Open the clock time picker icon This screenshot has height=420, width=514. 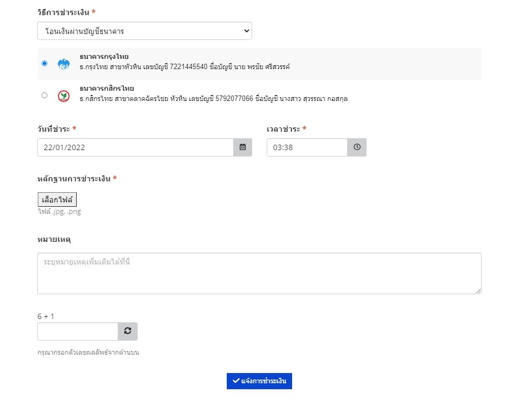point(357,147)
